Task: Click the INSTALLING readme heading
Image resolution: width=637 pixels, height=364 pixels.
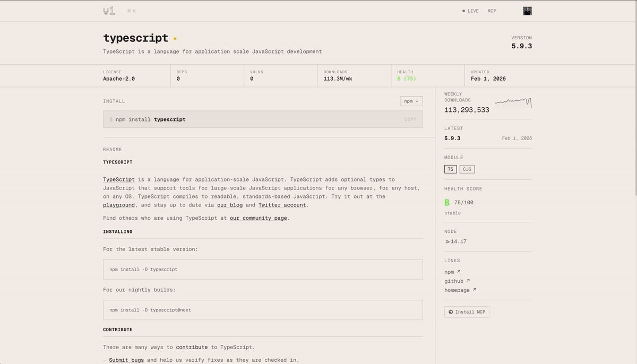Action: pyautogui.click(x=118, y=231)
